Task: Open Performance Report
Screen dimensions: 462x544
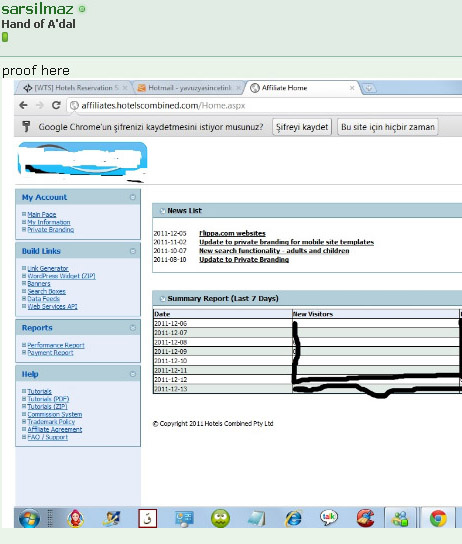Action: pos(56,345)
